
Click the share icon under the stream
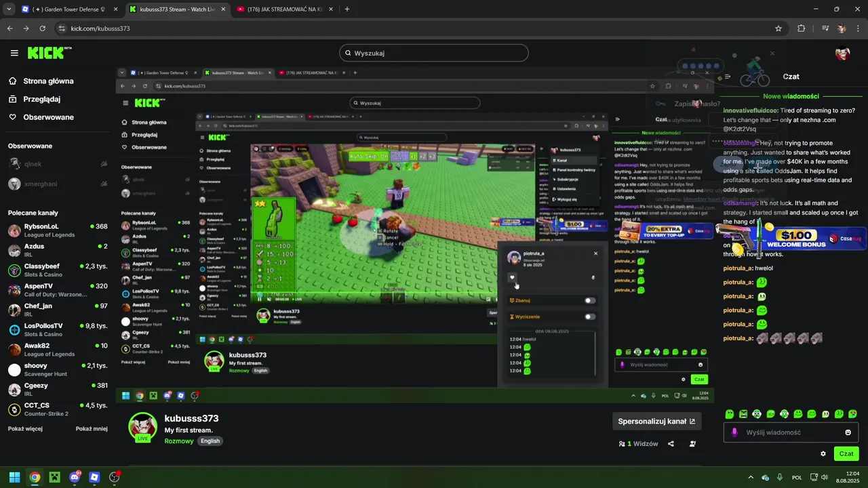tap(671, 444)
